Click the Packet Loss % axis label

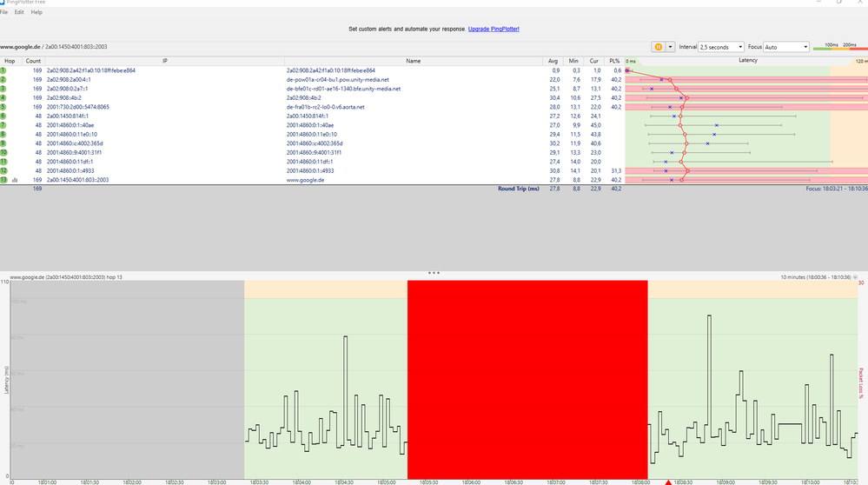(861, 383)
